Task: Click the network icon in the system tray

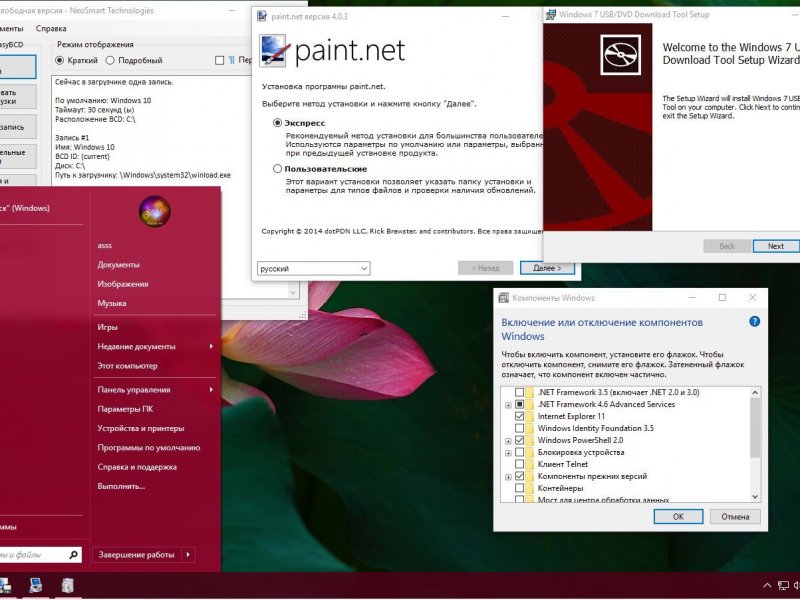Action: point(783,585)
